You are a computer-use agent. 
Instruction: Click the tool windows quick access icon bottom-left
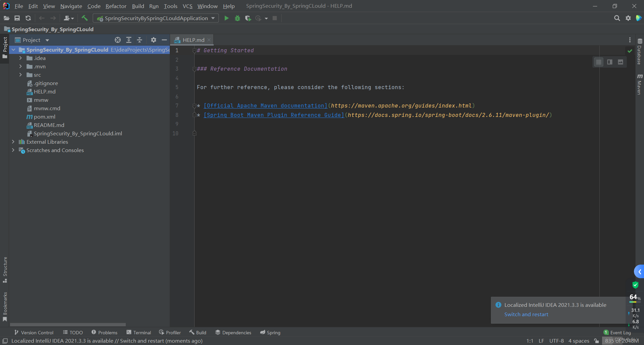coord(5,341)
